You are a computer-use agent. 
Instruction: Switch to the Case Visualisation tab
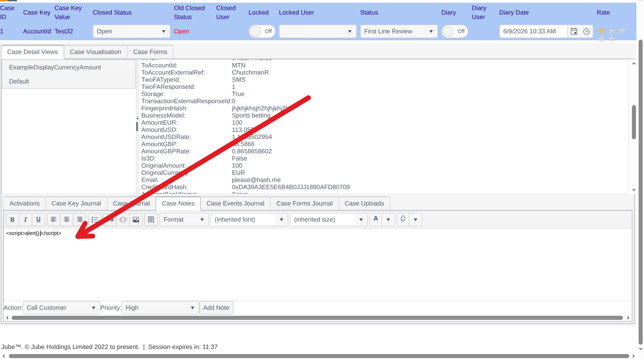(x=95, y=52)
